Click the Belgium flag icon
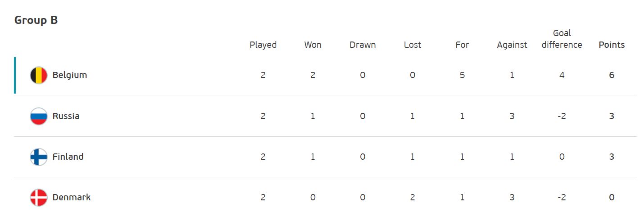Screen dimensions: 644x222 (x=39, y=75)
